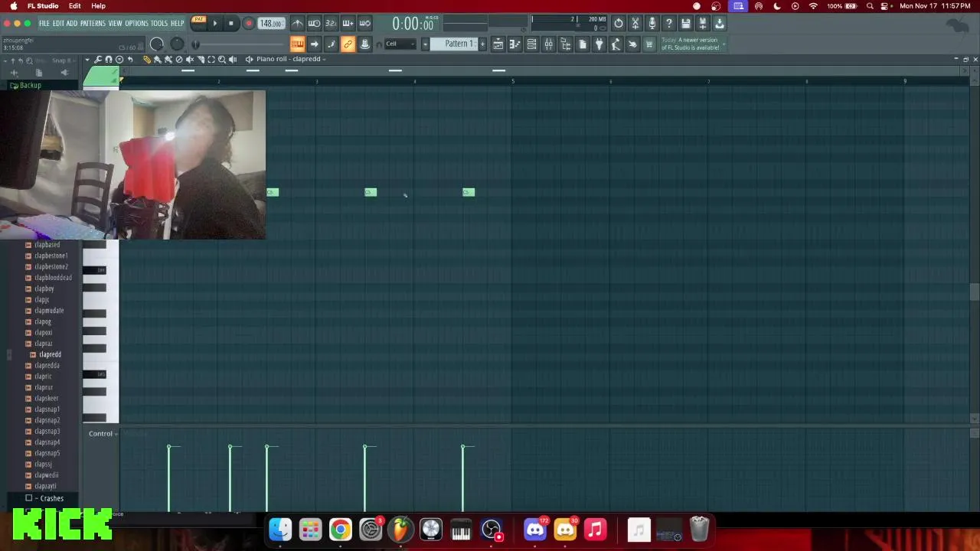The width and height of the screenshot is (980, 551).
Task: Open the Playlist view from toolbar
Action: 498,44
